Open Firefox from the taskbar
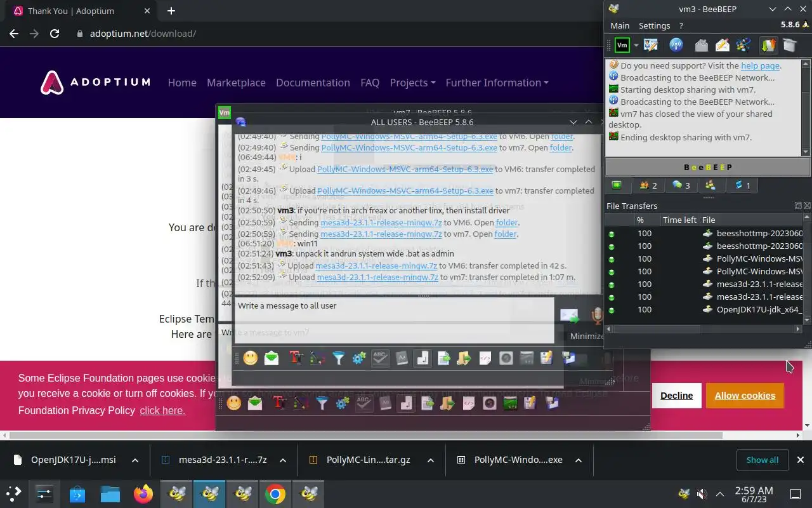The height and width of the screenshot is (508, 812). coord(143,494)
